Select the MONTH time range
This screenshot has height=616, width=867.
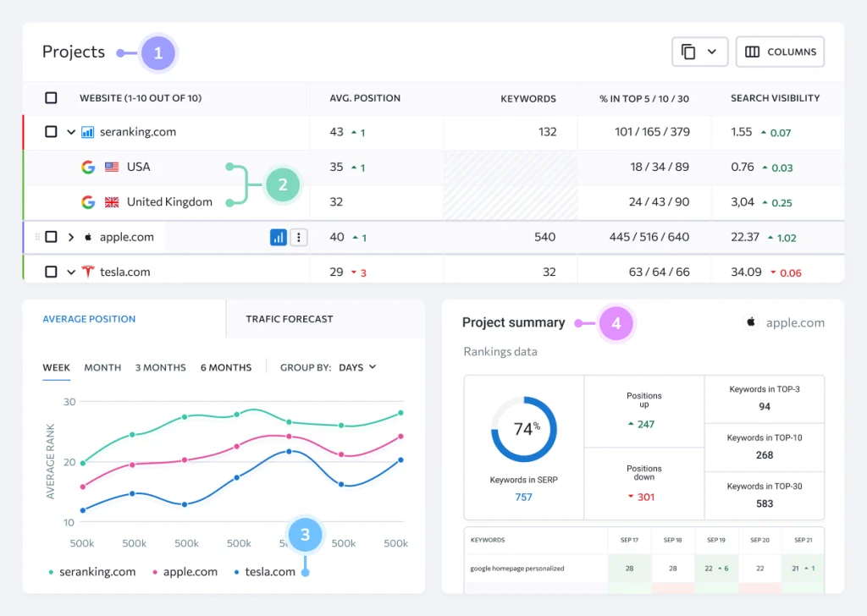coord(102,367)
